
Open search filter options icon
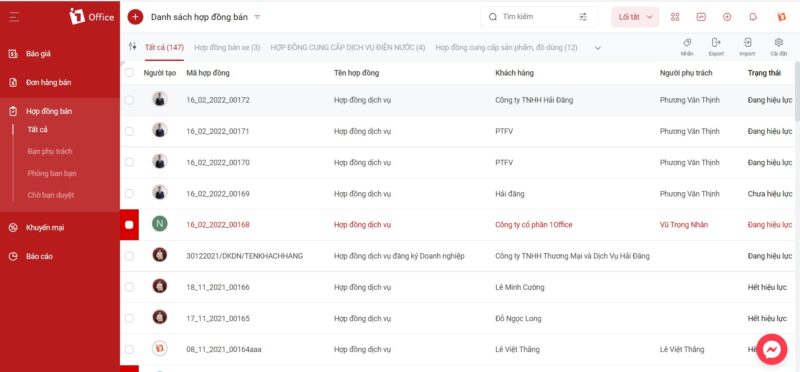pyautogui.click(x=583, y=17)
